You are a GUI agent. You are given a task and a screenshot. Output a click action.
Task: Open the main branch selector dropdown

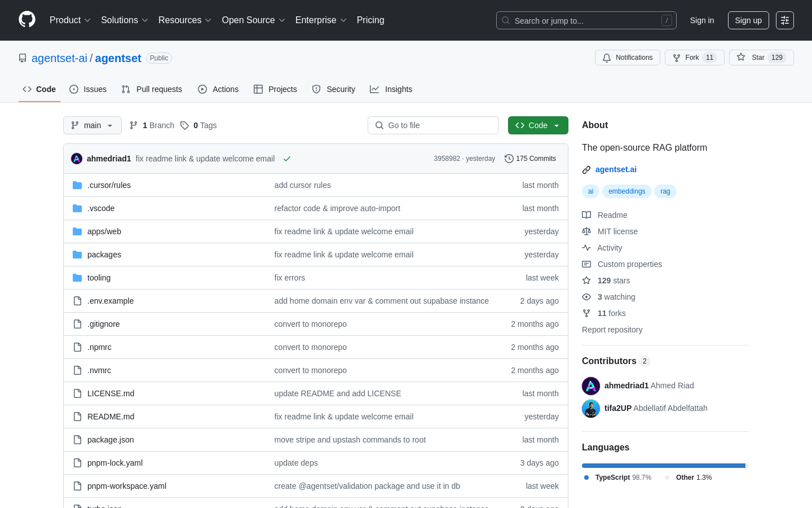point(92,125)
